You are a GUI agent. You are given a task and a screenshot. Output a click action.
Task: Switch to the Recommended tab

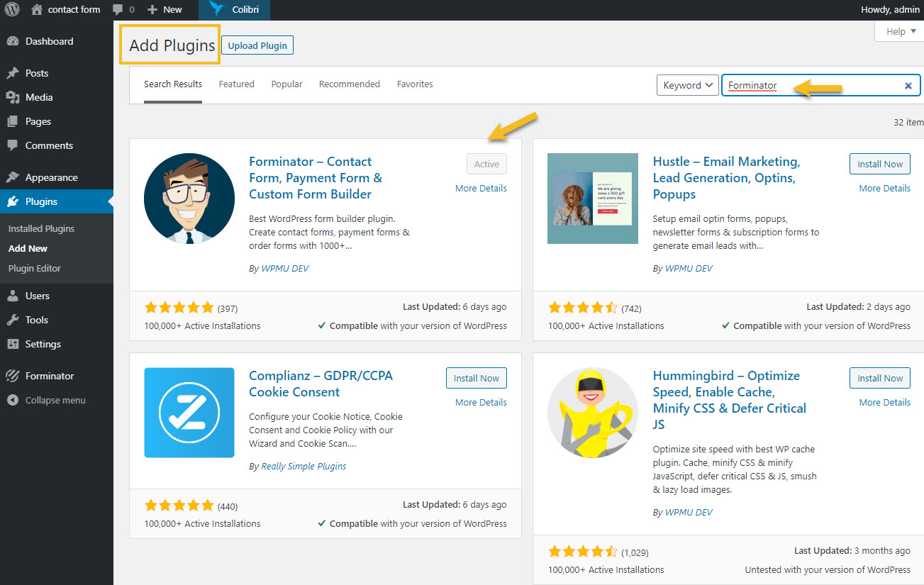350,84
